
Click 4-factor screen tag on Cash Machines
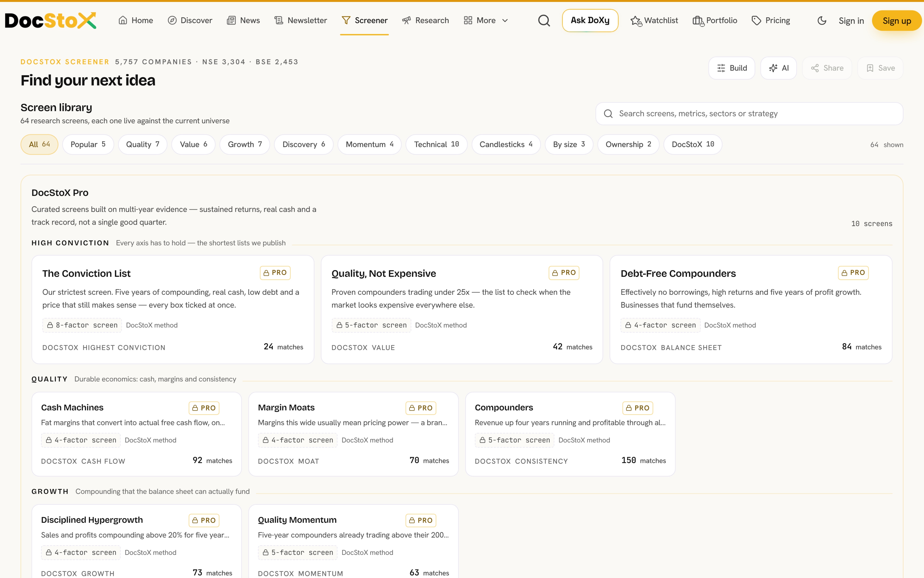[81, 440]
